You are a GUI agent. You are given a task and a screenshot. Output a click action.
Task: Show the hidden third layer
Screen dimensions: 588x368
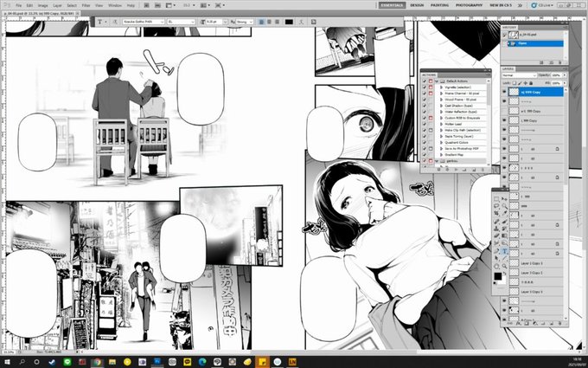[504, 111]
